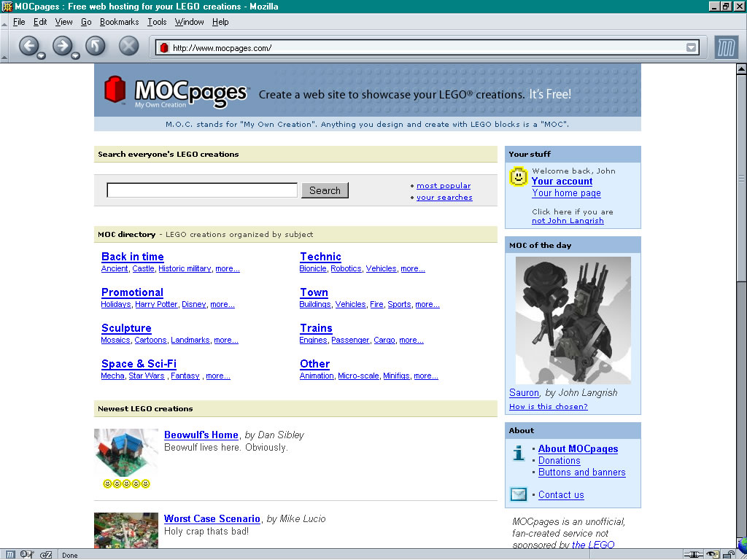Click the yellow smiley face account icon
Image resolution: width=747 pixels, height=560 pixels.
[519, 176]
